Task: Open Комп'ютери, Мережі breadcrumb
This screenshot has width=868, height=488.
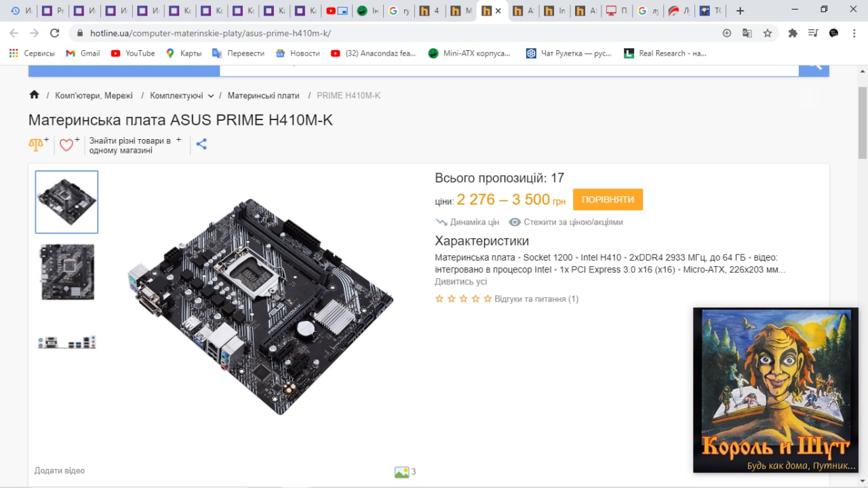Action: (x=94, y=96)
